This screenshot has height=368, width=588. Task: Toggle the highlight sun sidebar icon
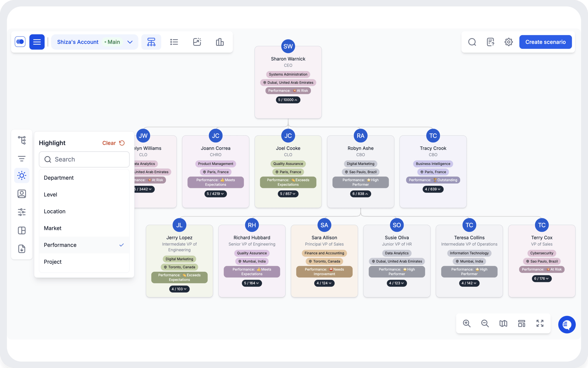[22, 175]
